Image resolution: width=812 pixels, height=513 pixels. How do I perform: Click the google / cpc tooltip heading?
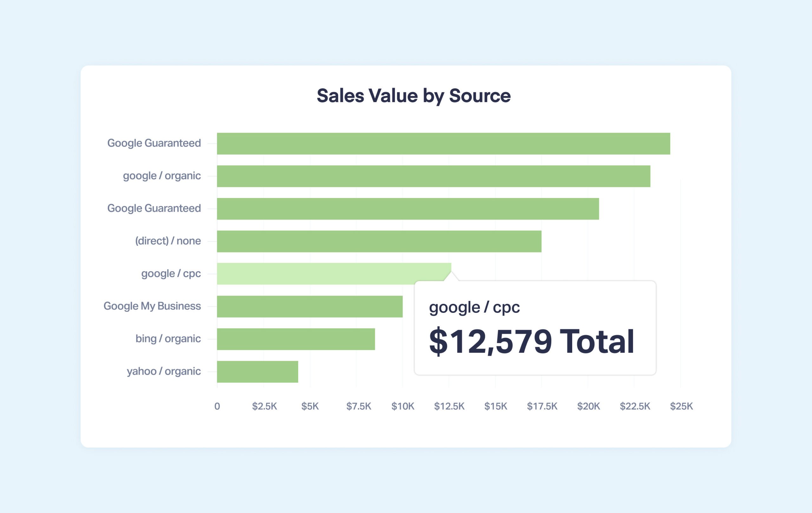[x=474, y=307]
